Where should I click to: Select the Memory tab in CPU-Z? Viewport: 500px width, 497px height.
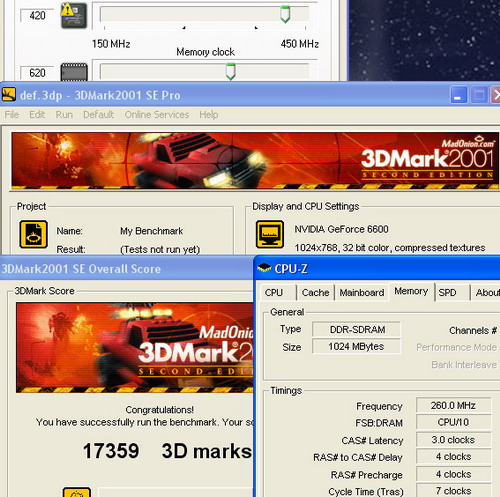point(411,291)
